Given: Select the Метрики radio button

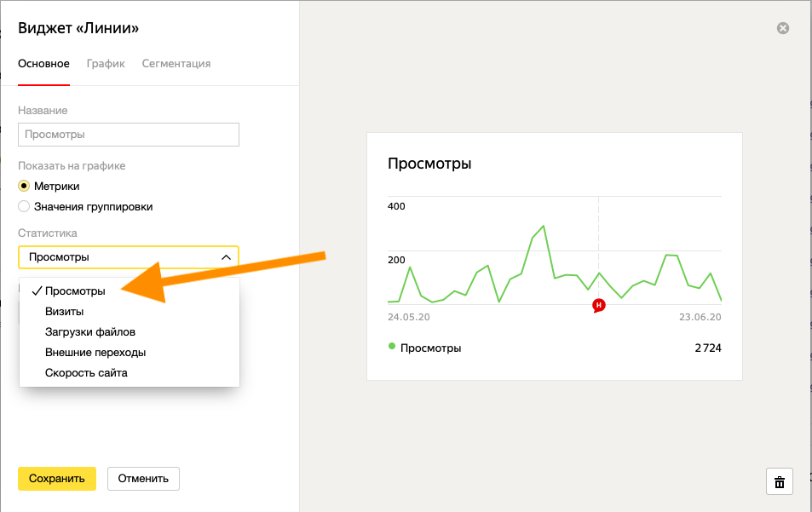Looking at the screenshot, I should click(x=24, y=186).
